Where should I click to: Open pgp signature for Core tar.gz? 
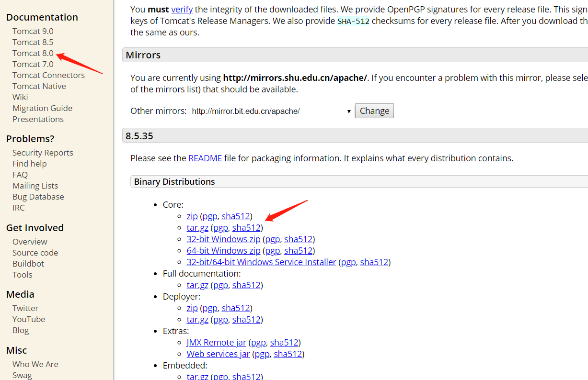click(220, 228)
